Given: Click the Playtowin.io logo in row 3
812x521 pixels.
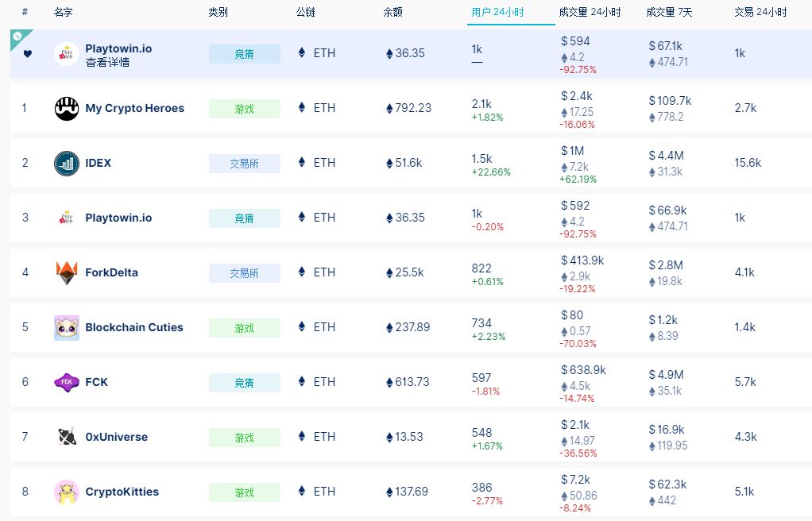Looking at the screenshot, I should pyautogui.click(x=67, y=218).
